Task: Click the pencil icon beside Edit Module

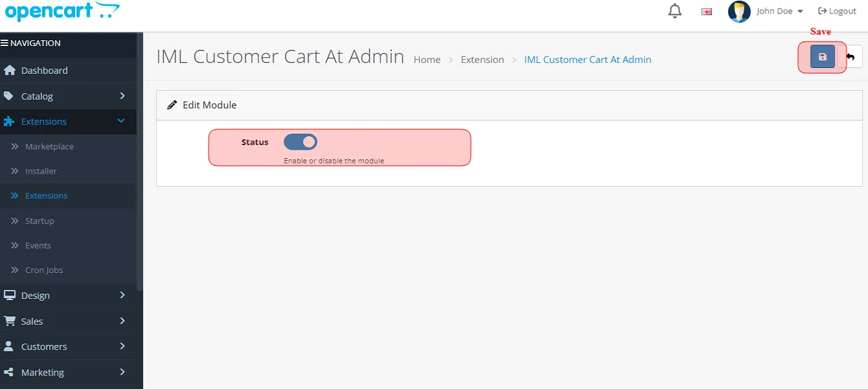Action: click(x=172, y=105)
